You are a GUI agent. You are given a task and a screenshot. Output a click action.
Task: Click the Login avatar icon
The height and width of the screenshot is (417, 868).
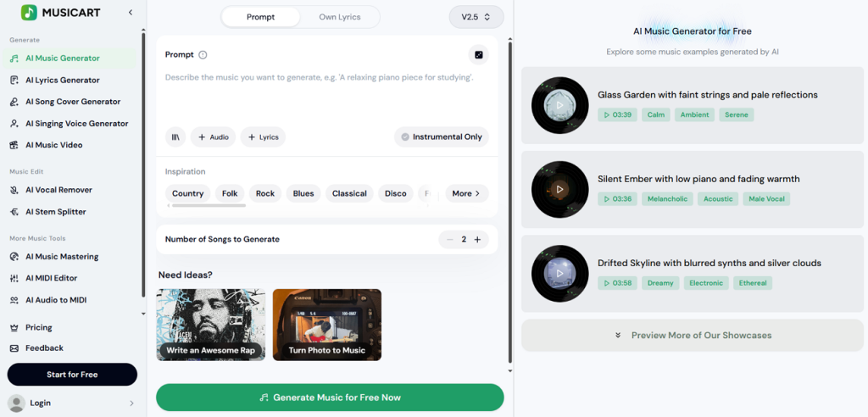[17, 403]
